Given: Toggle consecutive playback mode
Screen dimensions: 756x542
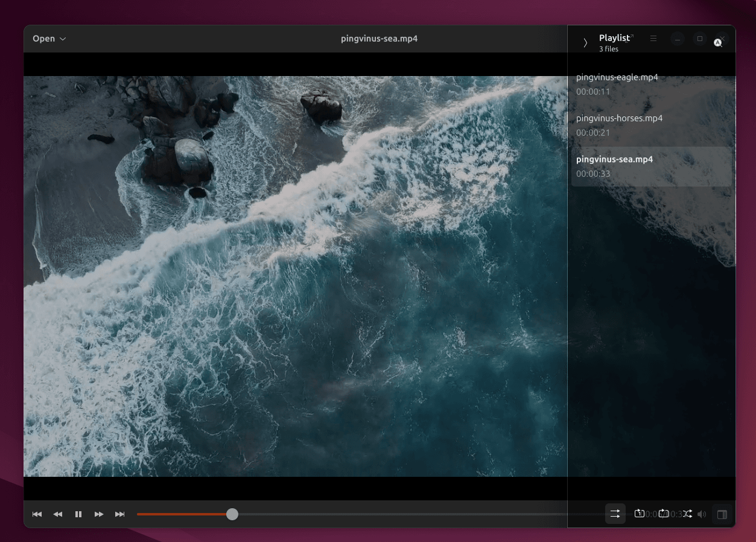Looking at the screenshot, I should (615, 514).
